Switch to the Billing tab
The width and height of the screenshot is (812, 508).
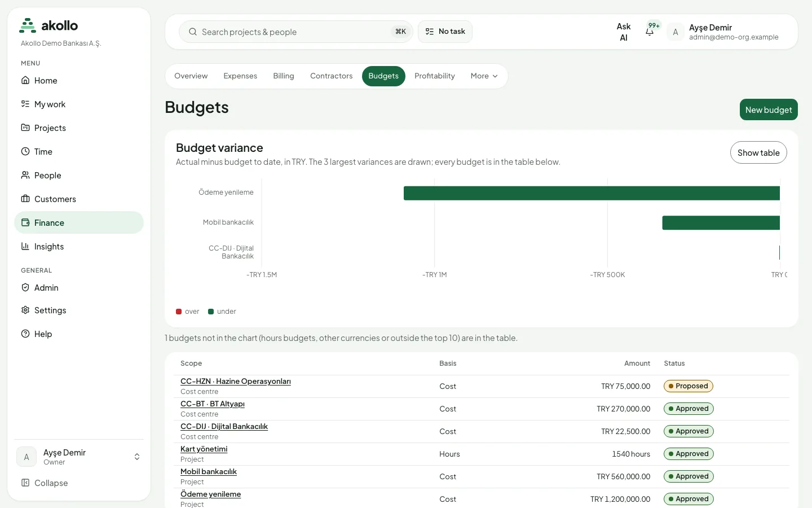284,76
